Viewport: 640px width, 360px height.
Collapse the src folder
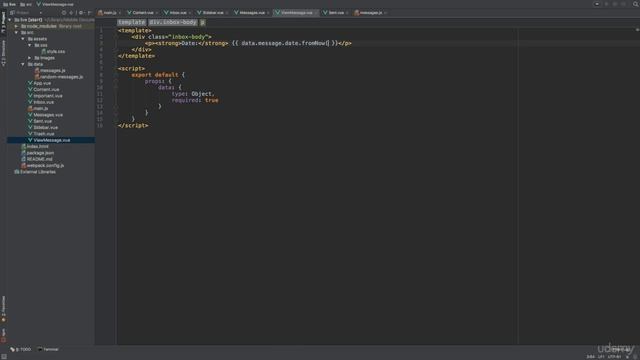[16, 32]
